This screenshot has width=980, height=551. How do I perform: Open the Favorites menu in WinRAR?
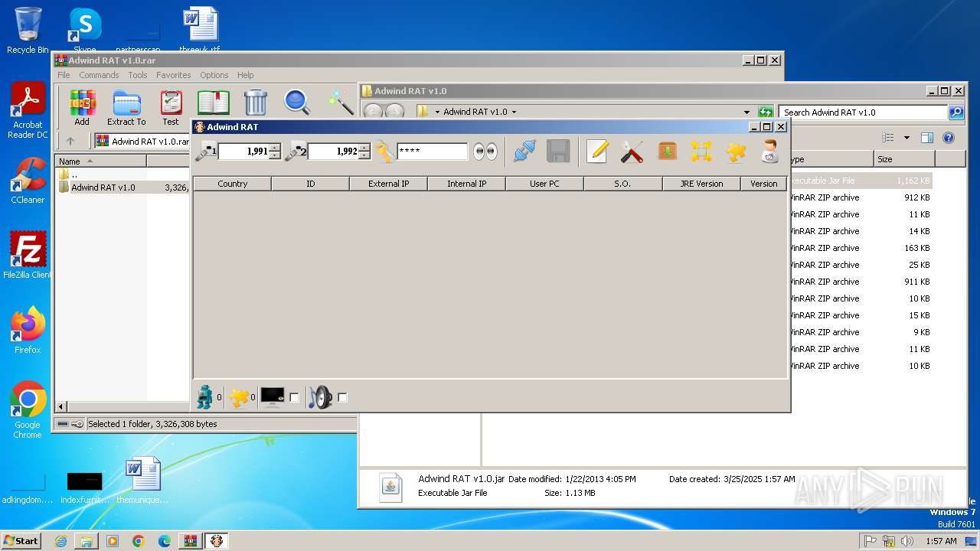coord(174,75)
